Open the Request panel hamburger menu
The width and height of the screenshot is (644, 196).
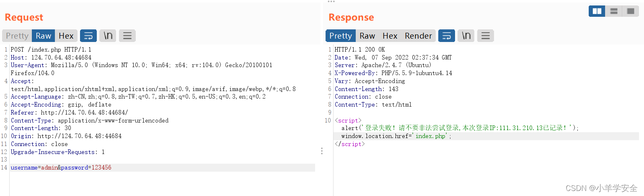[127, 36]
